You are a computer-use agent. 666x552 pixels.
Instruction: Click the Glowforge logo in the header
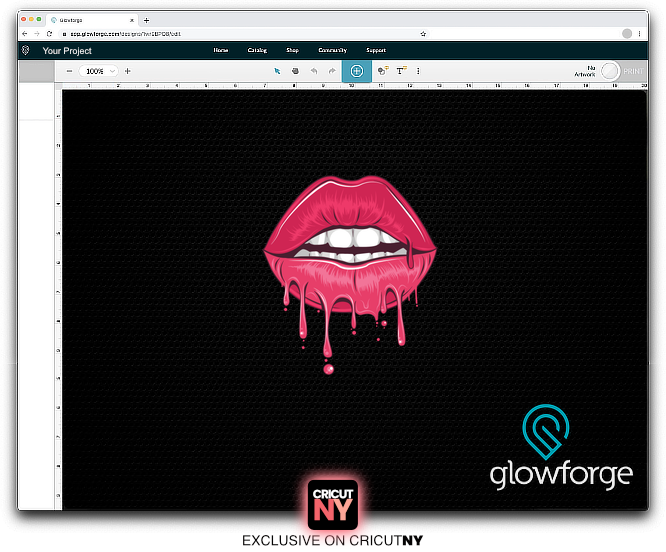25,51
